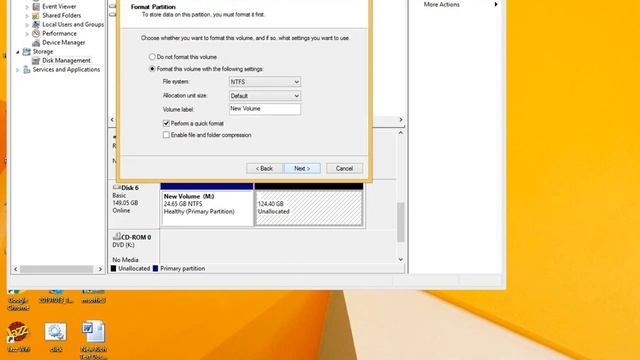640x360 pixels.
Task: Click the black Unallocated legend swatch
Action: tap(113, 269)
